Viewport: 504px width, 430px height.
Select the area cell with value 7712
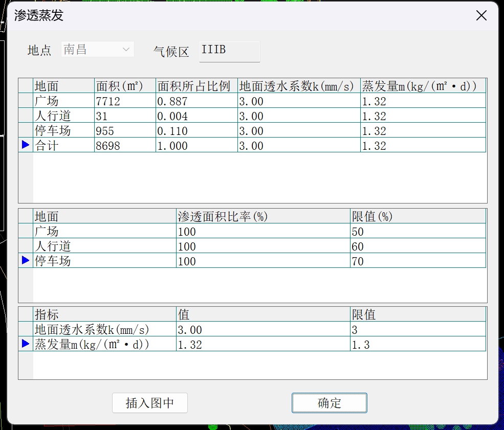124,101
